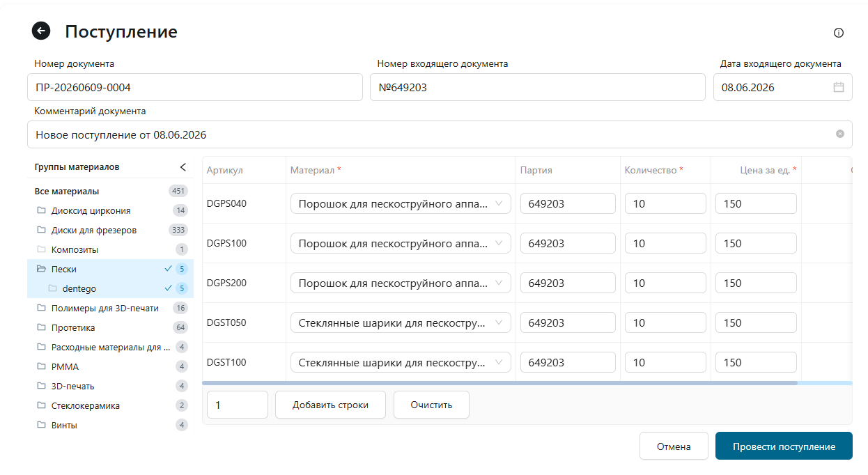The height and width of the screenshot is (475, 868).
Task: Open material dropdown for DGST050
Action: [x=401, y=322]
